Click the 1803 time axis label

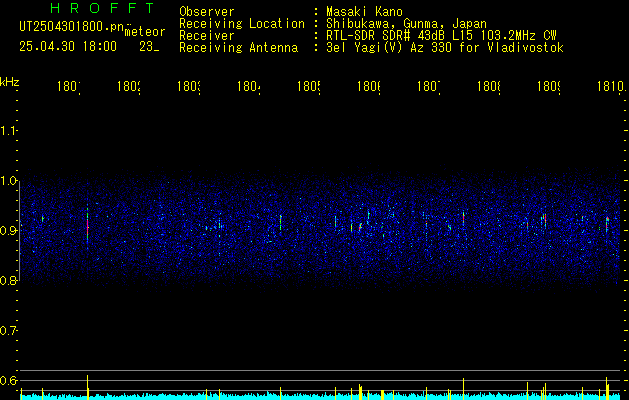coord(189,86)
